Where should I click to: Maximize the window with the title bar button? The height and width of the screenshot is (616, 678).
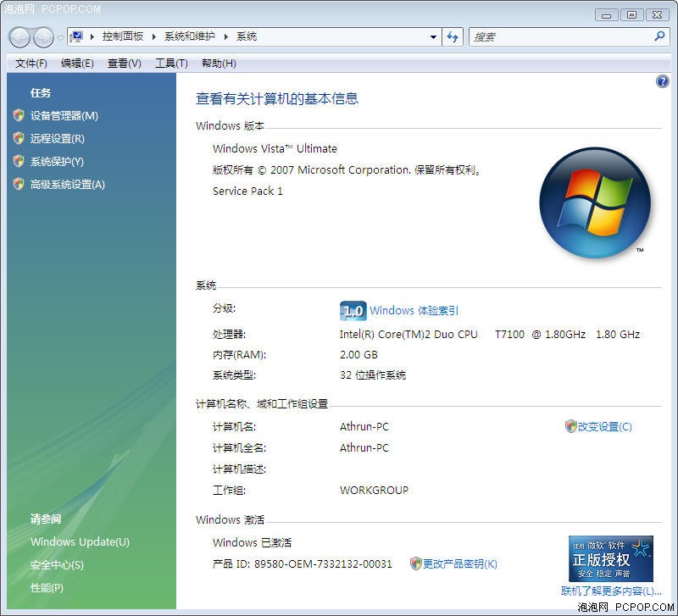point(631,14)
